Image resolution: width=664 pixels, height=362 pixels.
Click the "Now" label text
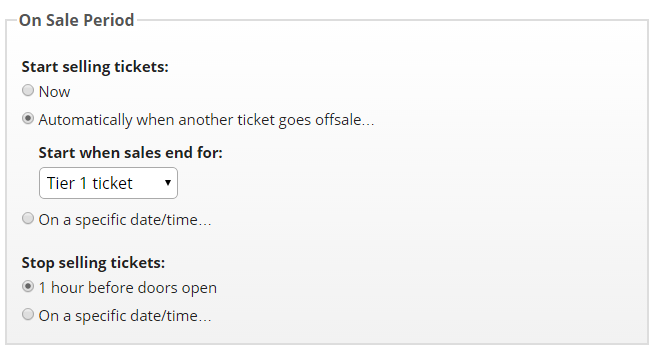[x=54, y=92]
